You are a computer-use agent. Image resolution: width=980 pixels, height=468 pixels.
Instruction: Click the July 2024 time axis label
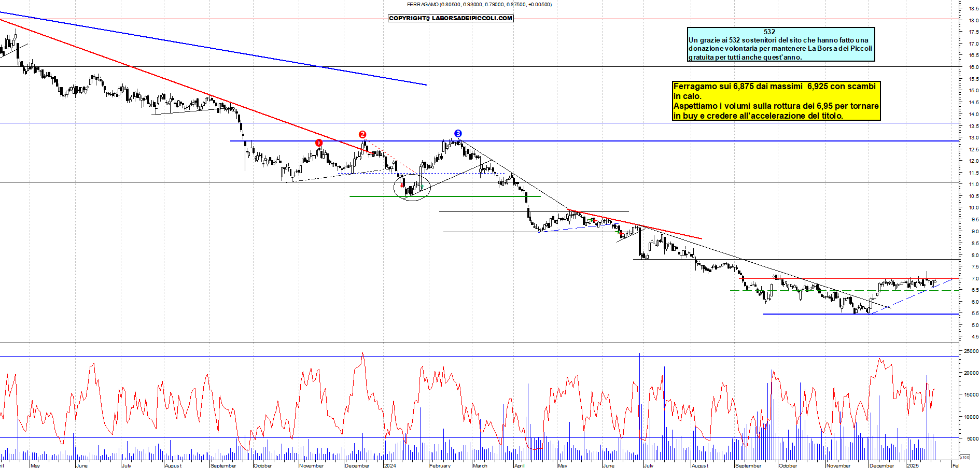pyautogui.click(x=649, y=465)
